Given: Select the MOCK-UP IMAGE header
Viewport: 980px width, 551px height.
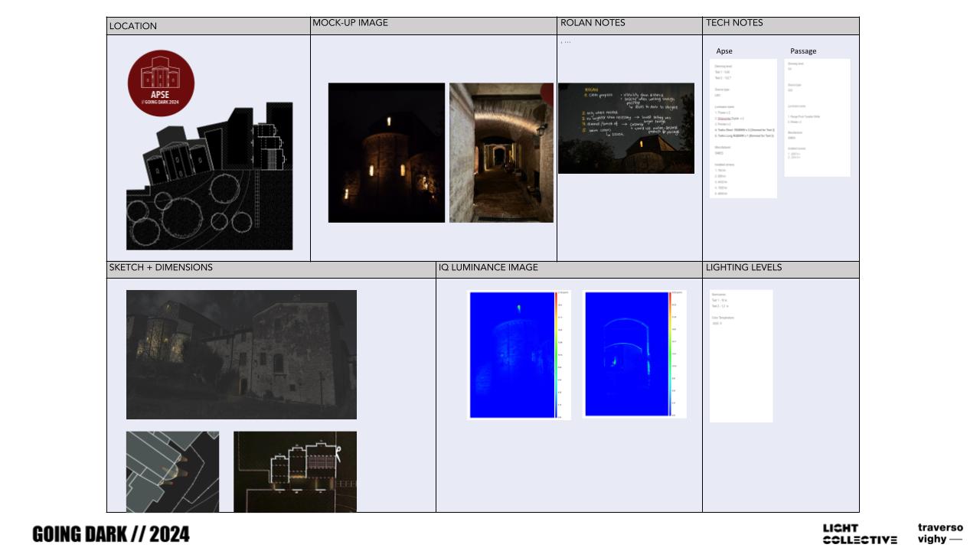Looking at the screenshot, I should 433,26.
